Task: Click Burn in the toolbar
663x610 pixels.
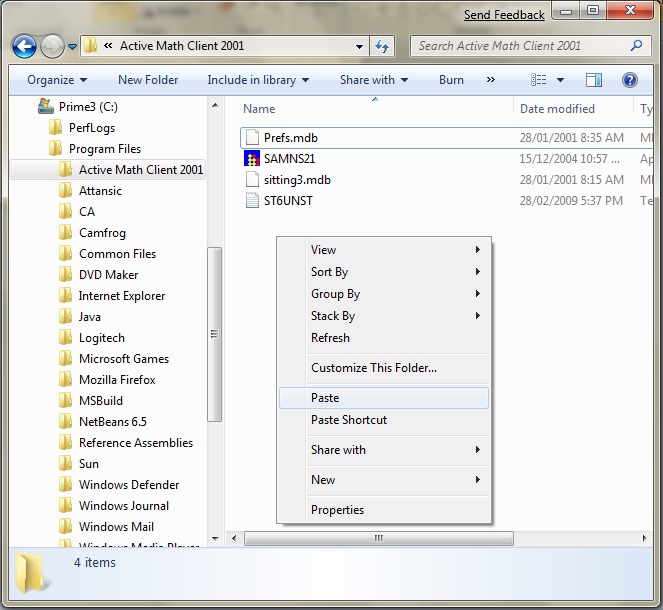Action: (x=451, y=80)
